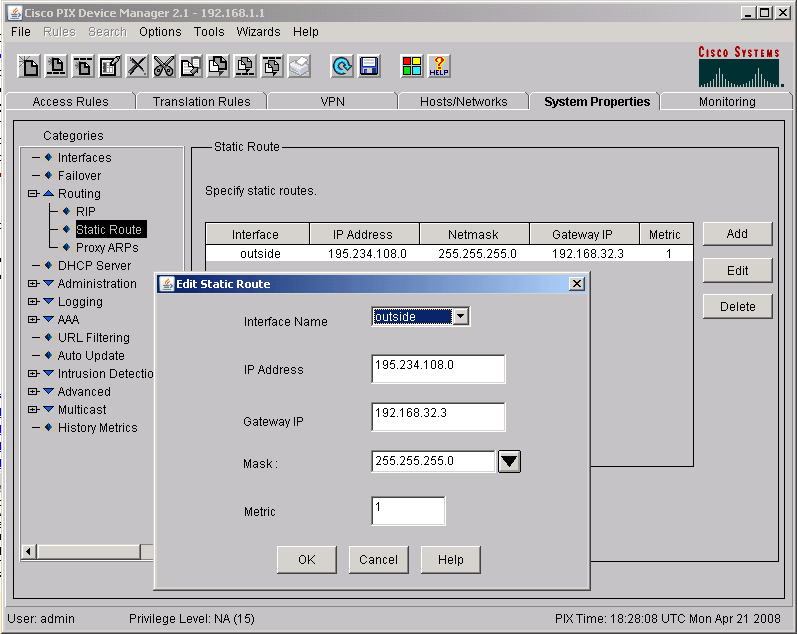Open the Mask dropdown arrow

pyautogui.click(x=509, y=462)
